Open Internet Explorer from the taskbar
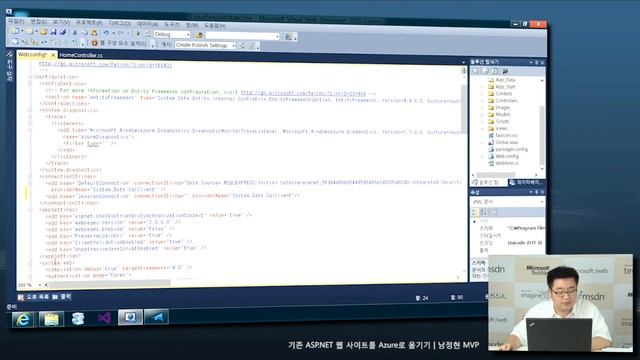640x360 pixels. pos(23,319)
